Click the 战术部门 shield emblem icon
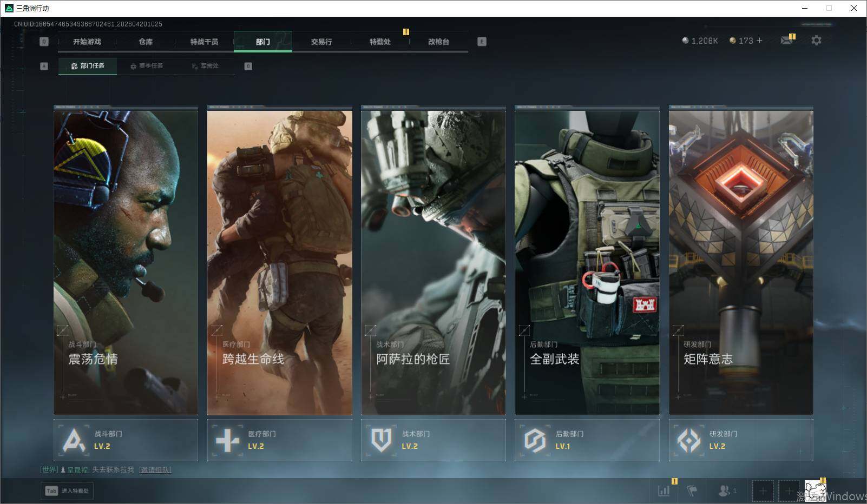Viewport: 867px width, 504px height. pyautogui.click(x=381, y=440)
